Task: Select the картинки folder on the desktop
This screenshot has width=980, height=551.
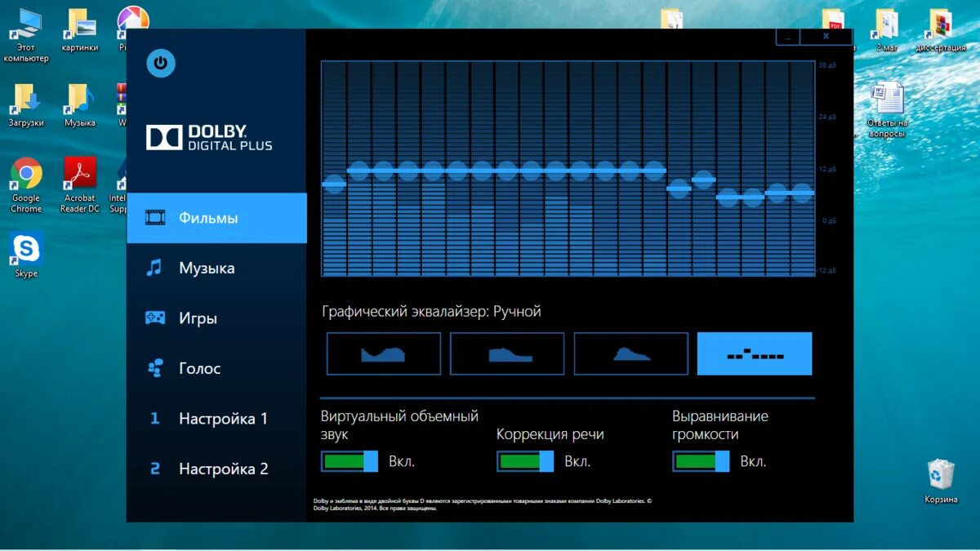Action: click(80, 31)
